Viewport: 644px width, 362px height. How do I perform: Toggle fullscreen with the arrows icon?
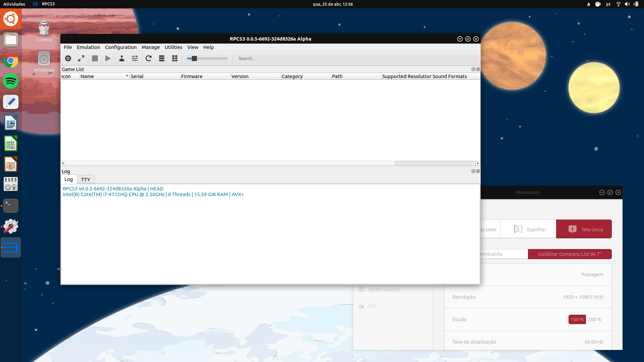click(x=81, y=58)
